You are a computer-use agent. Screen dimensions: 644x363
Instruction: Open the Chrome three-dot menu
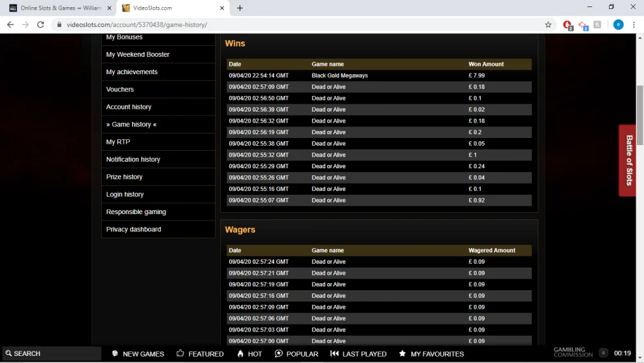634,25
